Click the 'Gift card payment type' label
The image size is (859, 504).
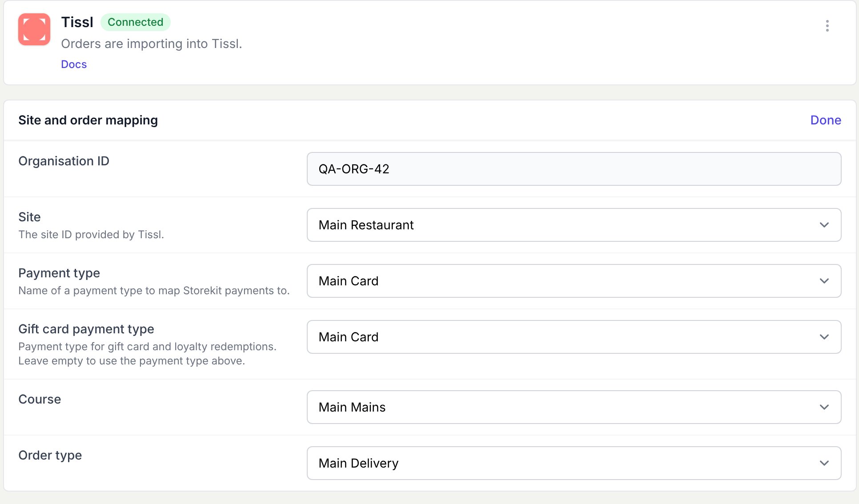pos(86,329)
